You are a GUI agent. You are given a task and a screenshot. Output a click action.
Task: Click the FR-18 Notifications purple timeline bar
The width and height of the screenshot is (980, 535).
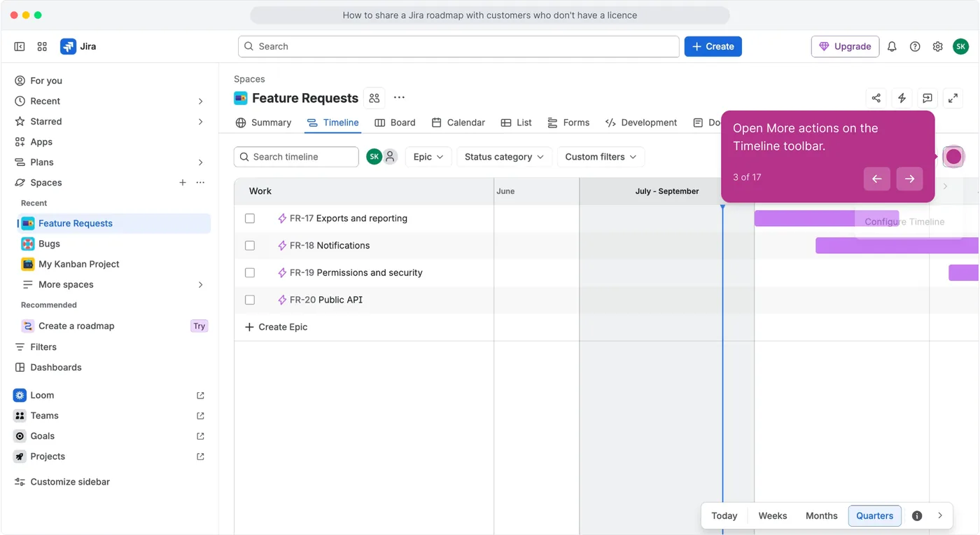(897, 246)
